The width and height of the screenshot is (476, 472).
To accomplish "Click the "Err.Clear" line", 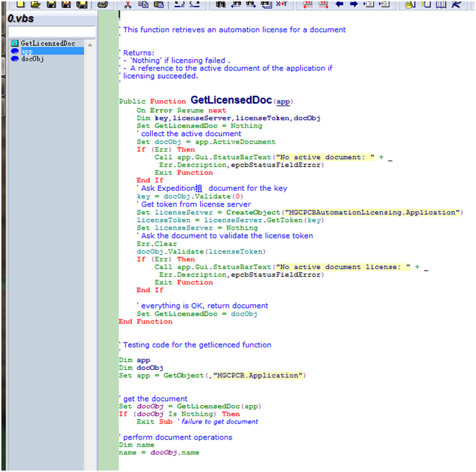I will point(156,244).
